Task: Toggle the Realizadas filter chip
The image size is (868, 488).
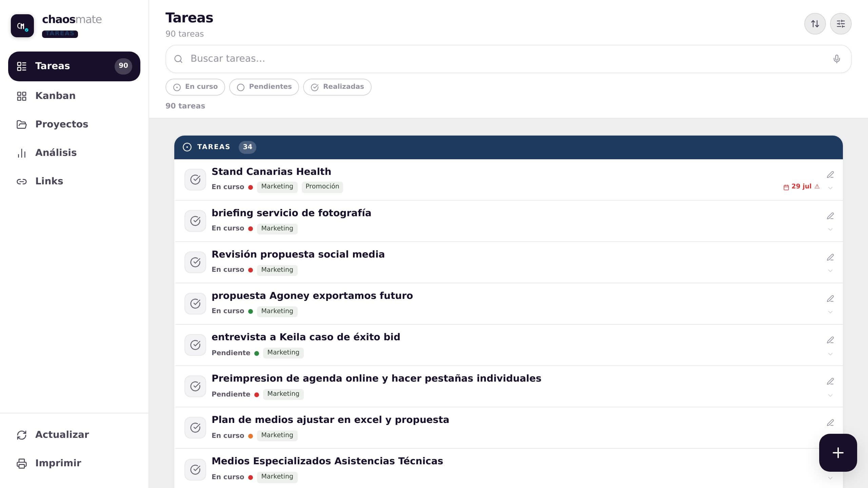Action: click(337, 87)
